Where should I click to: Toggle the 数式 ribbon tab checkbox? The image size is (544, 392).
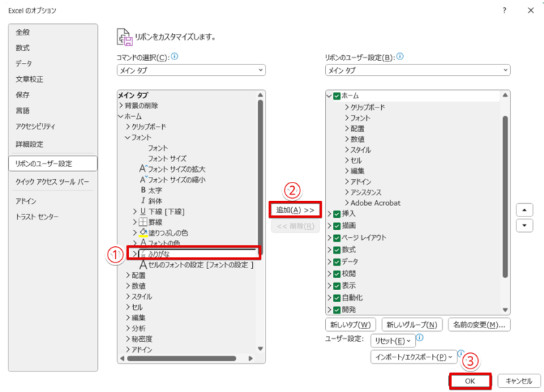(336, 250)
